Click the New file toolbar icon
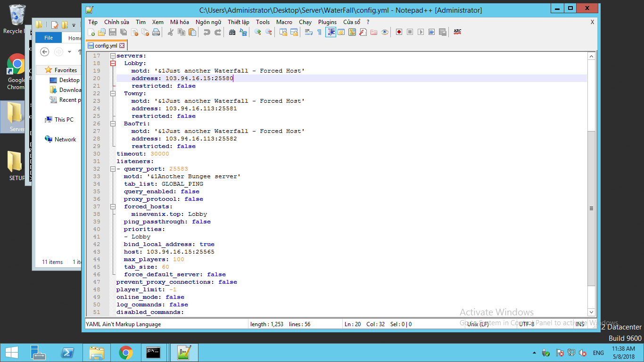 (x=91, y=32)
